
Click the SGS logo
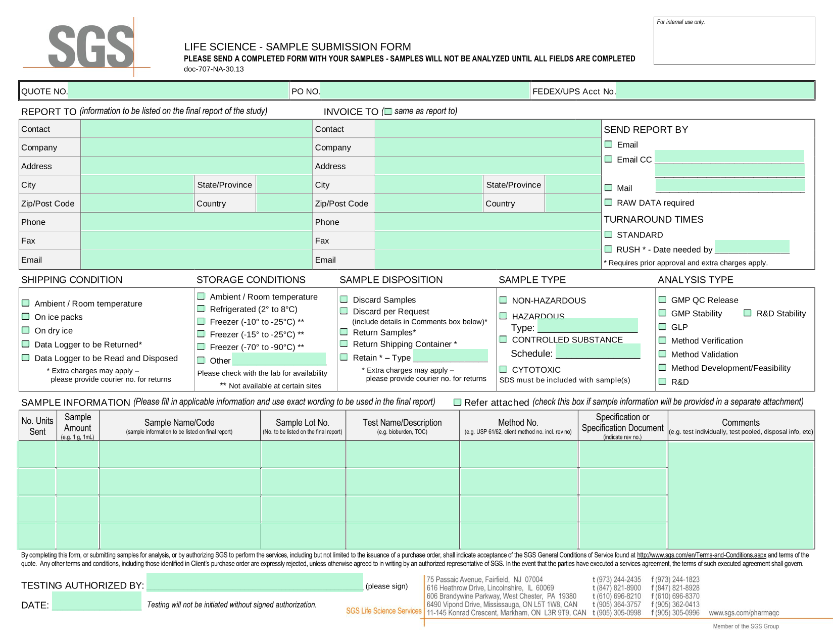tap(91, 46)
